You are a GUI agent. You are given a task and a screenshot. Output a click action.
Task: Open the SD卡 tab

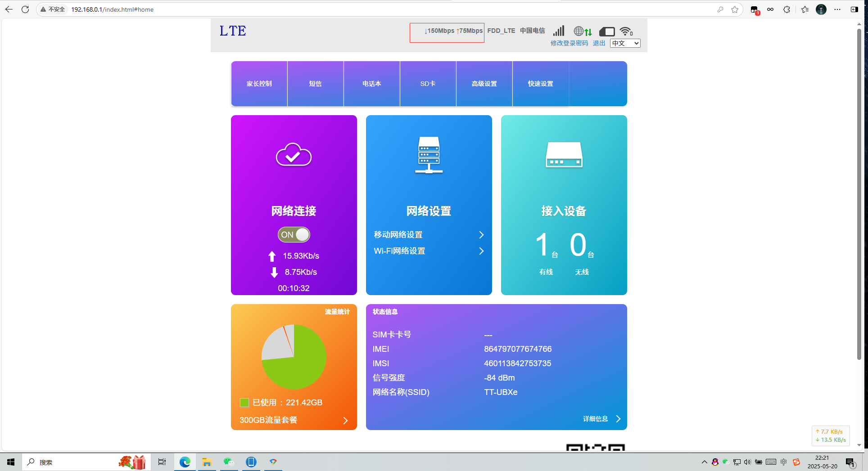428,84
